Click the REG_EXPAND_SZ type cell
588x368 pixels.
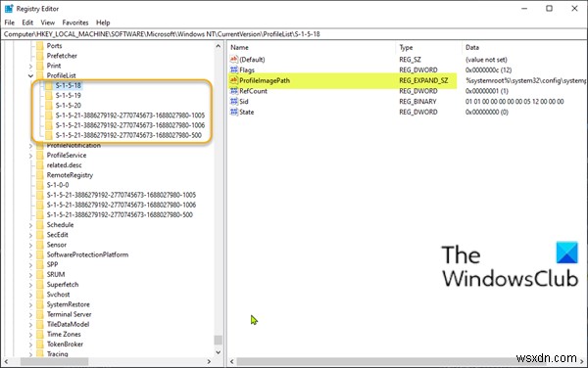(423, 80)
